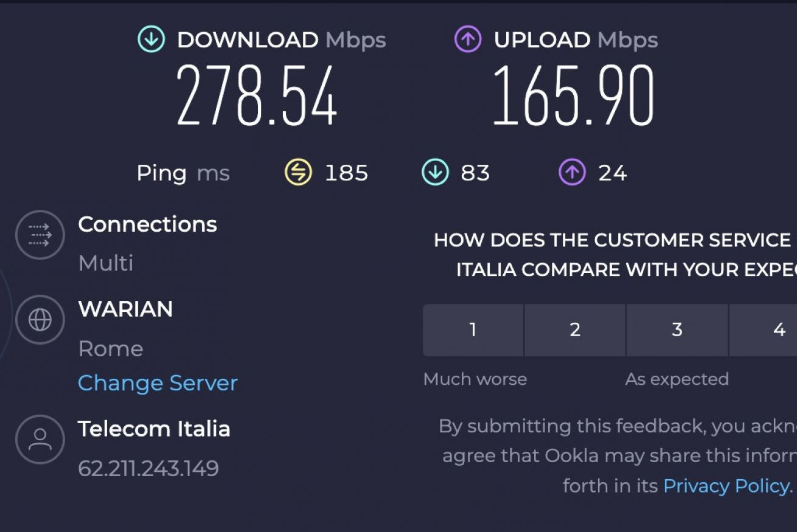Click the purple upload ping icon
Screen dimensions: 797x532
pos(572,173)
